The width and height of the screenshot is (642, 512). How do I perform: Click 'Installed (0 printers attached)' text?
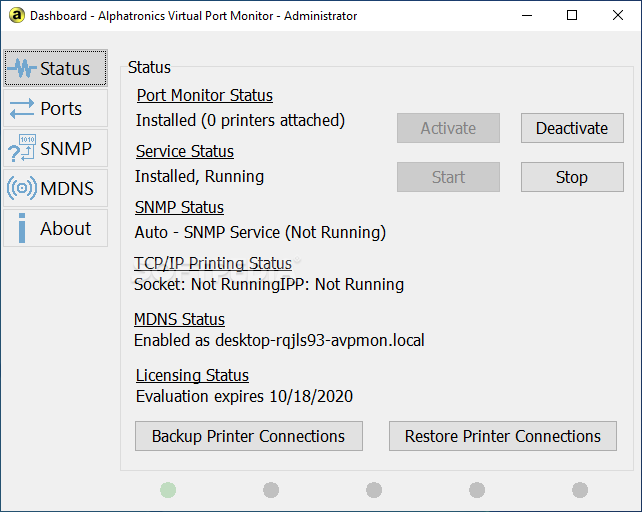[x=240, y=120]
